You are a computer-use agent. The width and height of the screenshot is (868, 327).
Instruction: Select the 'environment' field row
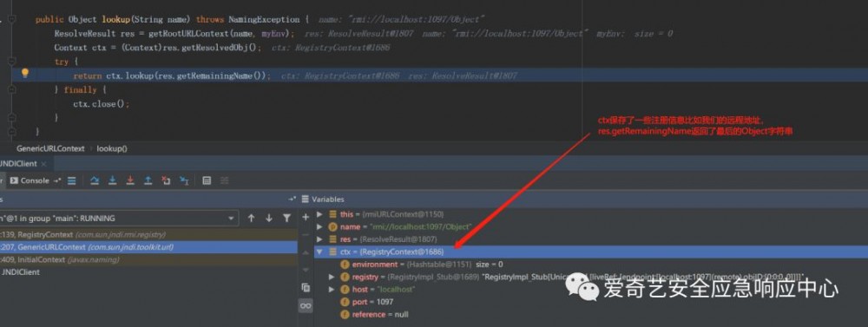(590, 265)
